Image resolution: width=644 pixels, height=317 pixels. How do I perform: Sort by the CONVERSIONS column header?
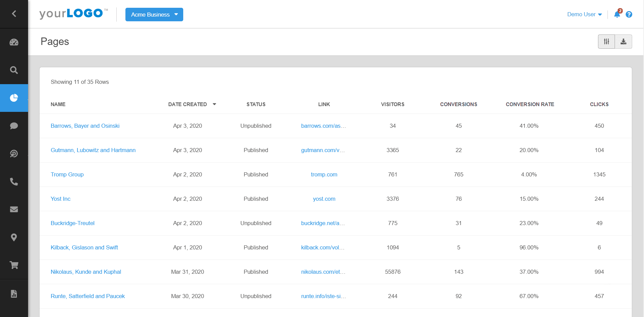pos(458,104)
